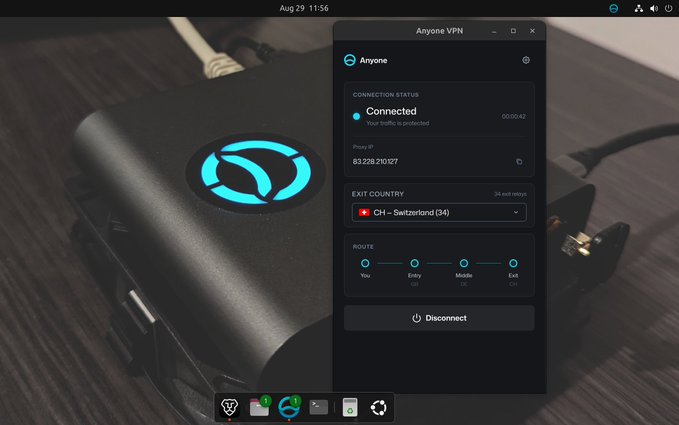Screen dimensions: 679x425
Task: Close the Anyone VPN window
Action: click(532, 31)
